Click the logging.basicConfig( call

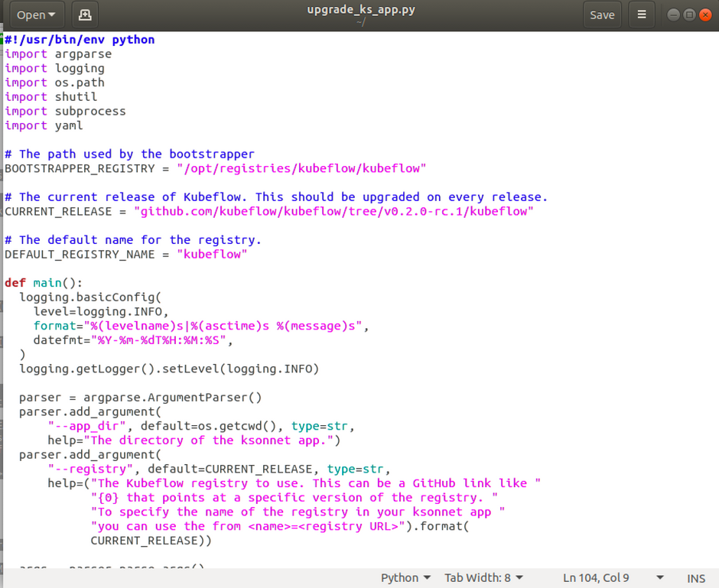pos(90,297)
